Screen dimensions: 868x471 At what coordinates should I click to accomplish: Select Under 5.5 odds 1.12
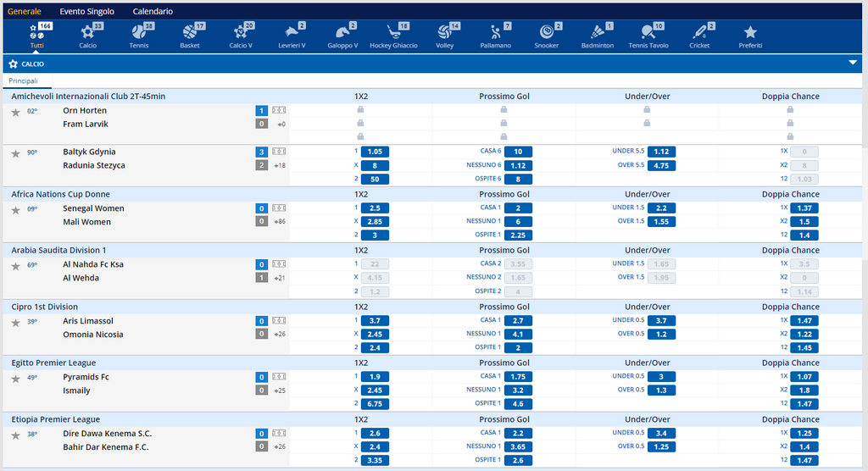click(x=665, y=152)
